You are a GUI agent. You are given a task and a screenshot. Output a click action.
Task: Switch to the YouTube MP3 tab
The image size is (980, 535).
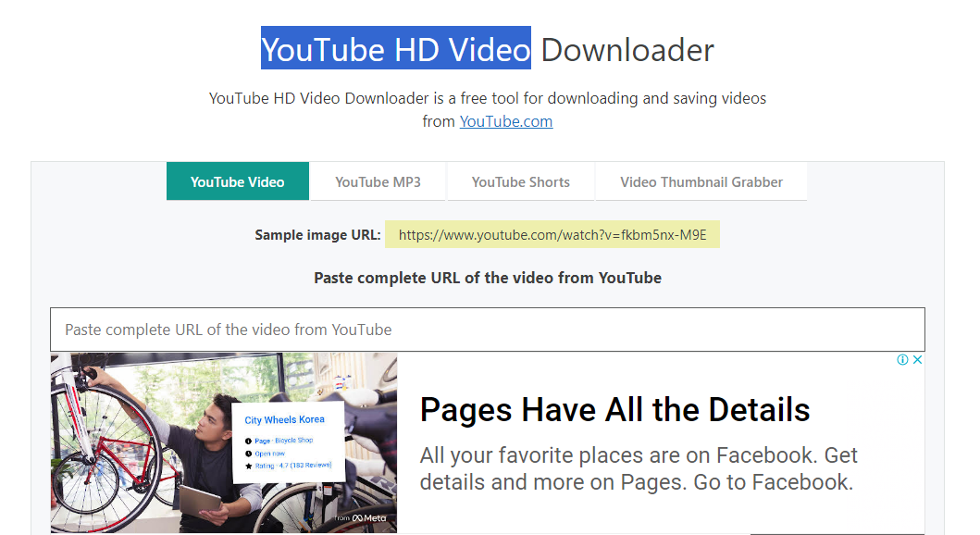tap(378, 181)
